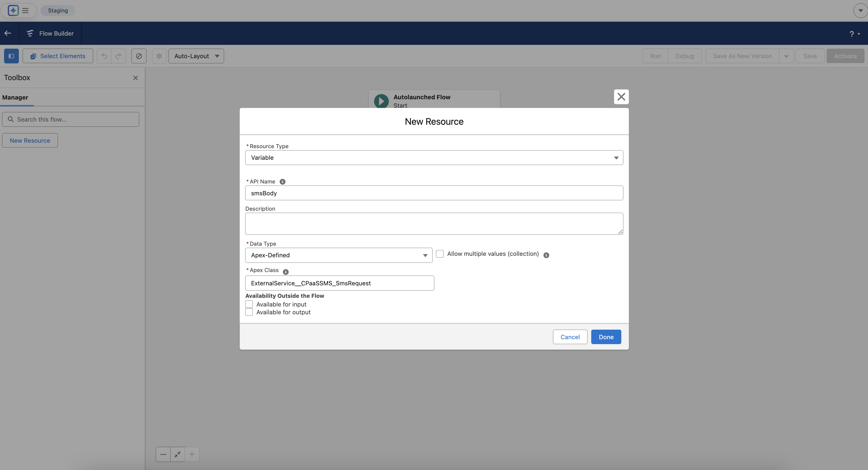
Task: Open the flow settings gear
Action: (159, 56)
